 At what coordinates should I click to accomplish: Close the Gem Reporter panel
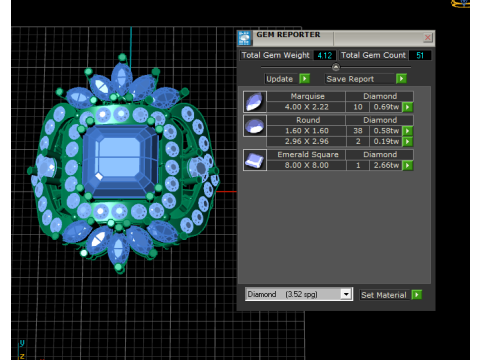pos(428,37)
